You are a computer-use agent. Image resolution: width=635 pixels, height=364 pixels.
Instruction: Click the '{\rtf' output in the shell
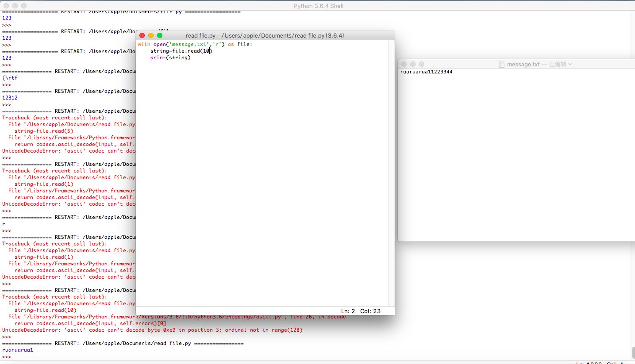click(x=10, y=78)
